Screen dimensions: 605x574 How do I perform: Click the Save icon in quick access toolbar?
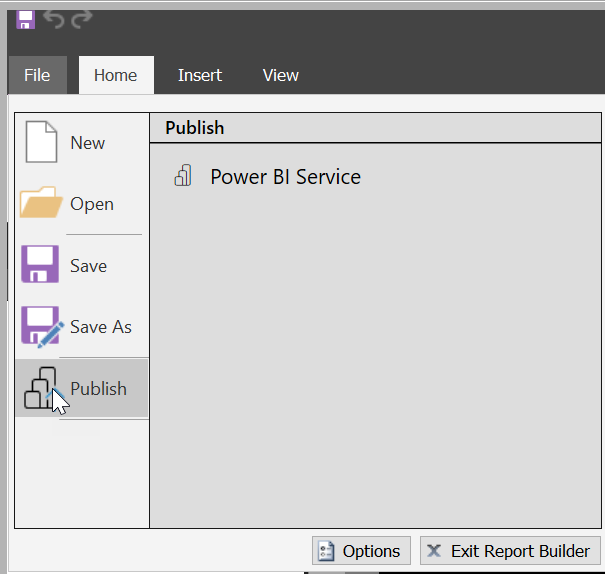click(x=25, y=19)
